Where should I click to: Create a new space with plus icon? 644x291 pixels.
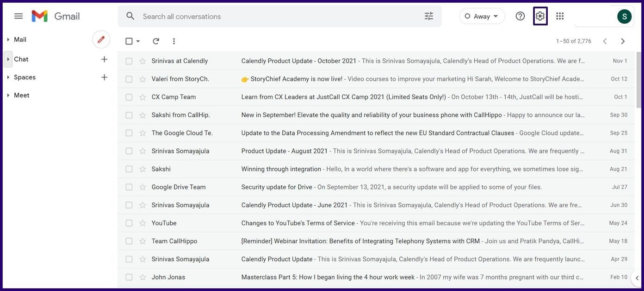(x=104, y=77)
